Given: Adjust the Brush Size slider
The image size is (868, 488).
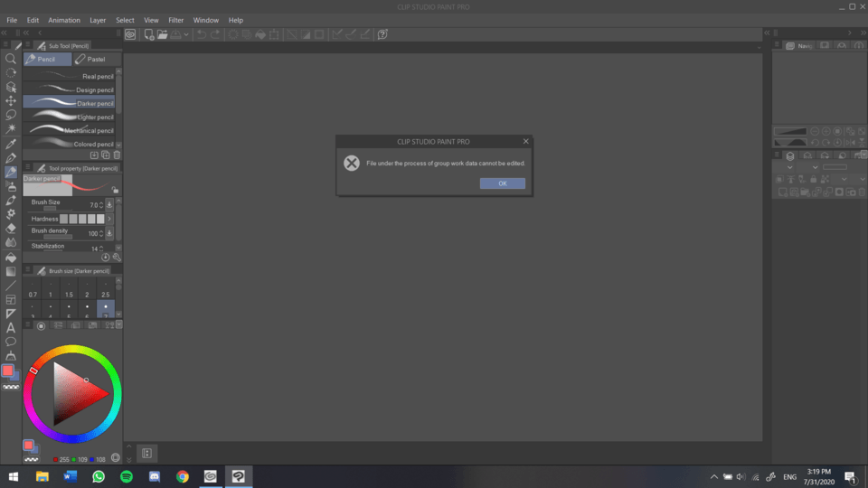Looking at the screenshot, I should pos(58,209).
